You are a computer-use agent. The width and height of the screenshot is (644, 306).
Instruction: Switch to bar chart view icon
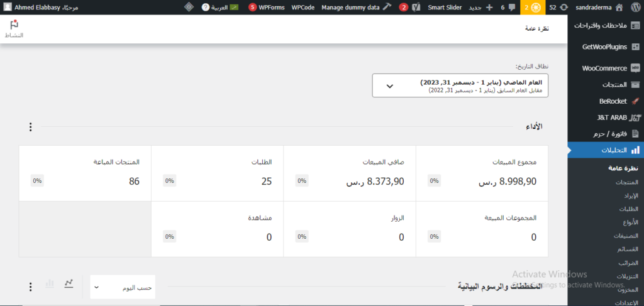(x=50, y=283)
